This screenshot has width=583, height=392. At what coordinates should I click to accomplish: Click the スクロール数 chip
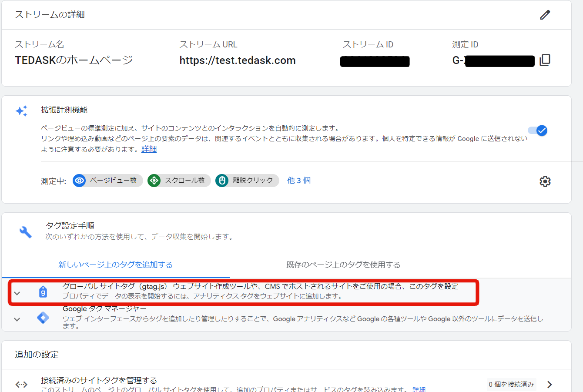point(179,181)
